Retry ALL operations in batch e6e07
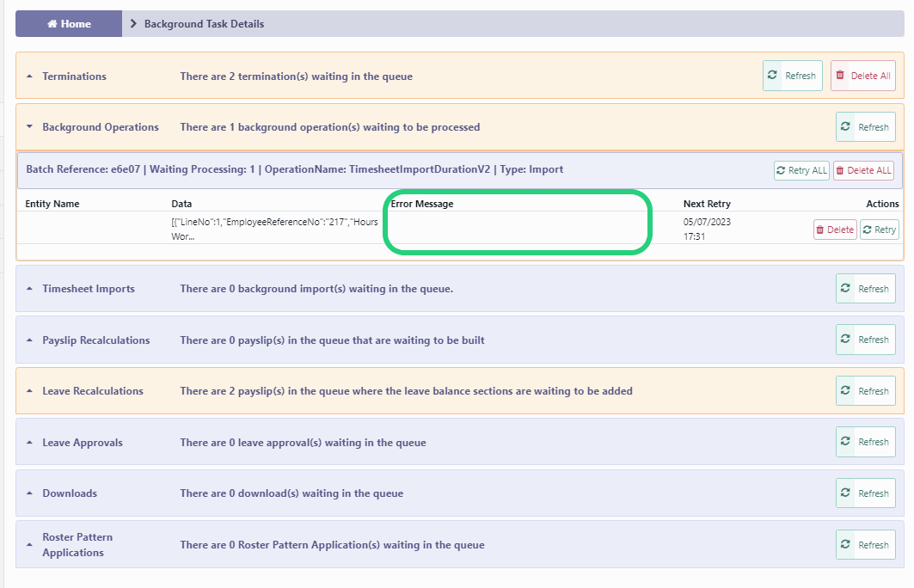The width and height of the screenshot is (914, 588). [x=801, y=170]
